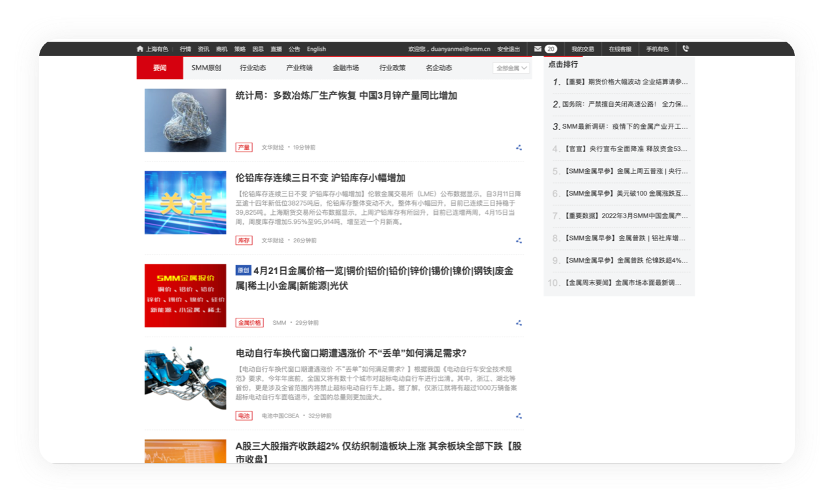Image resolution: width=834 pixels, height=504 pixels.
Task: Click 安全退出 to log out
Action: (508, 49)
